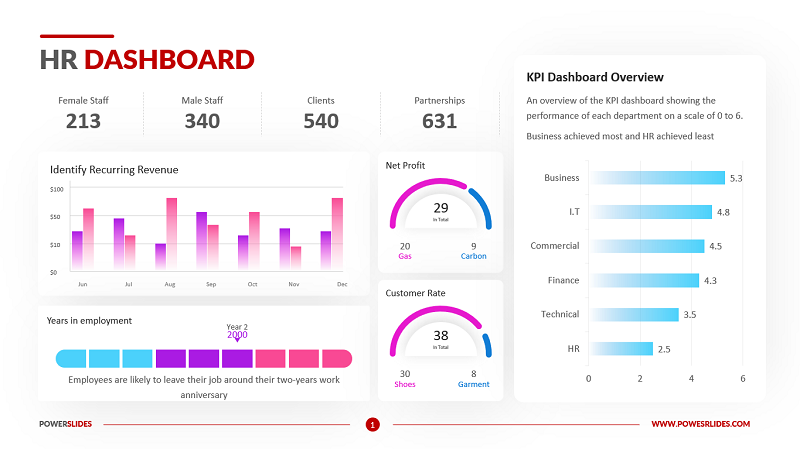This screenshot has width=800, height=449.
Task: Click the Shoes label under Customer Rate
Action: pyautogui.click(x=405, y=384)
